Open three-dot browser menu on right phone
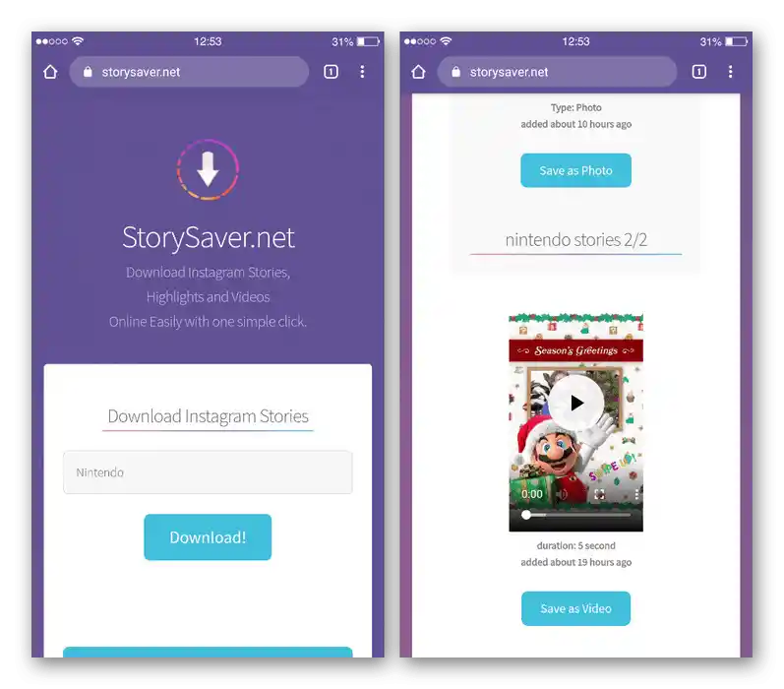 coord(731,72)
